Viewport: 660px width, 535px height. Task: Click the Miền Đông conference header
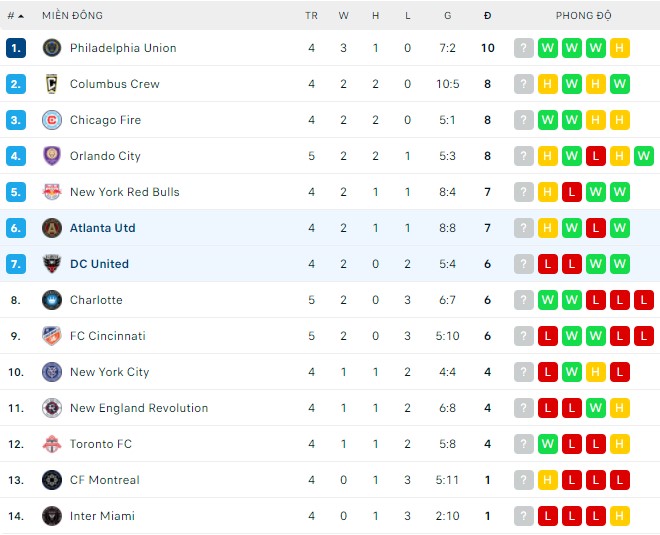72,16
